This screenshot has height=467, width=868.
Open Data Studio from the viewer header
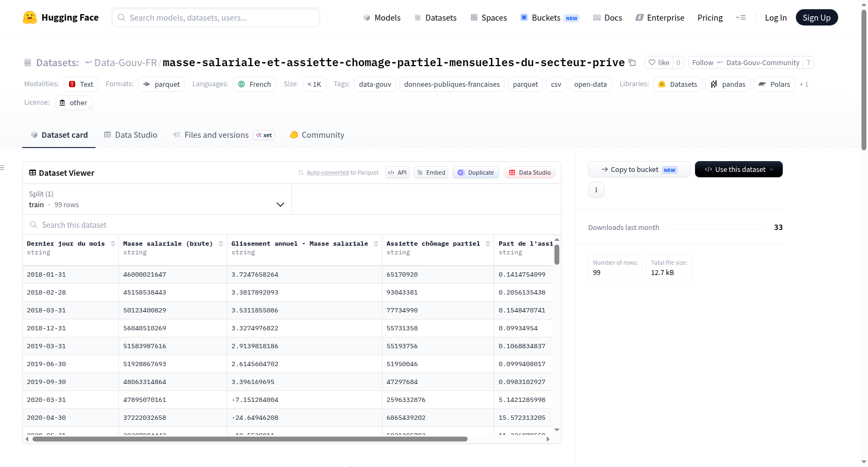[529, 172]
